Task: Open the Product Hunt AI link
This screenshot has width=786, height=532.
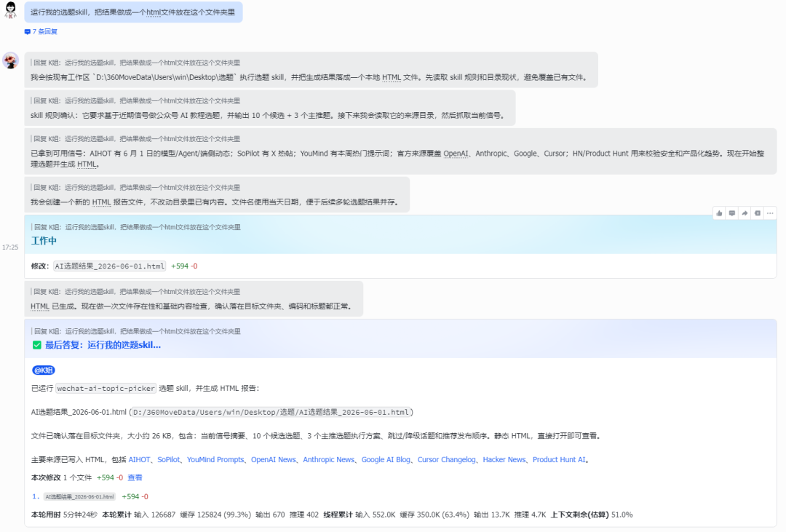Action: pos(559,459)
